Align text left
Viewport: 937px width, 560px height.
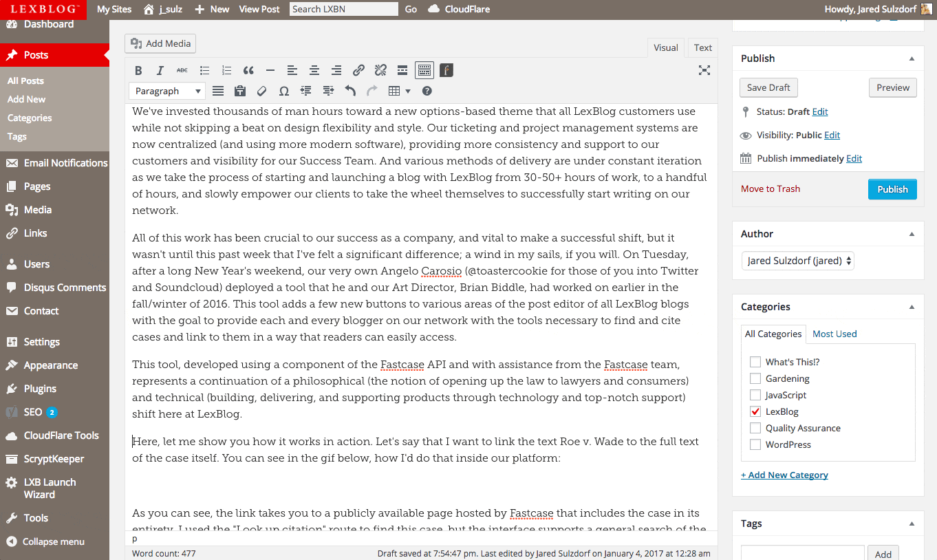click(292, 70)
